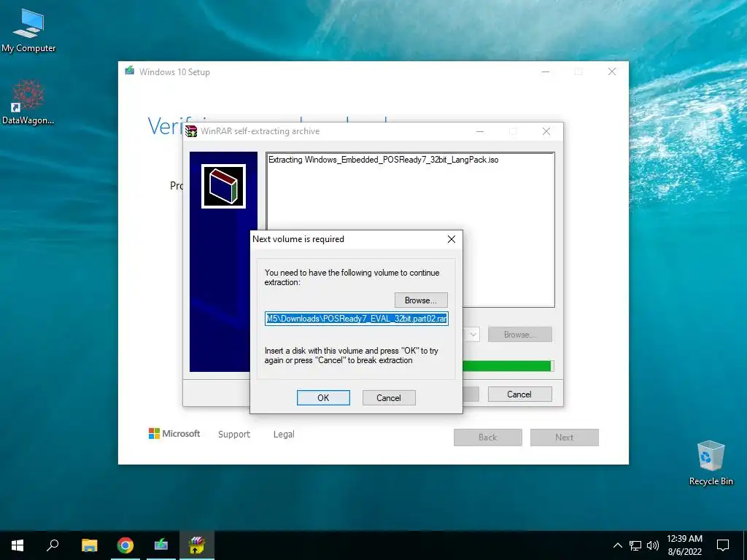Open volume control tray icon
The height and width of the screenshot is (560, 747).
pos(653,545)
